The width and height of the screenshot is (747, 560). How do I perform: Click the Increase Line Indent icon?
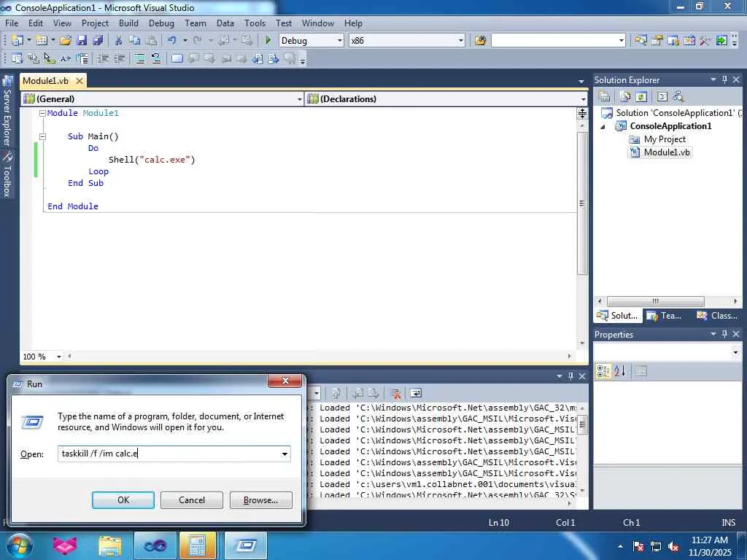120,58
